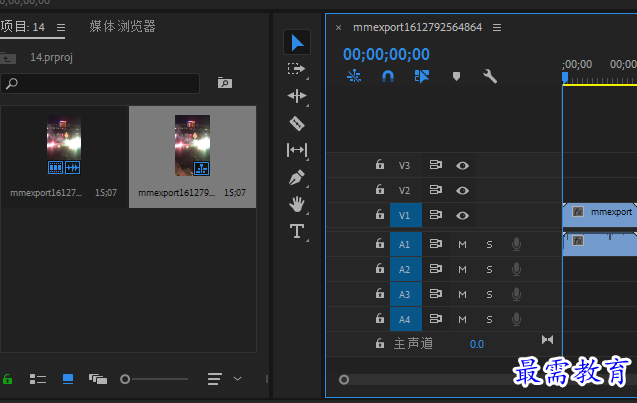Open project panel hamburger menu
Image resolution: width=637 pixels, height=403 pixels.
[61, 28]
